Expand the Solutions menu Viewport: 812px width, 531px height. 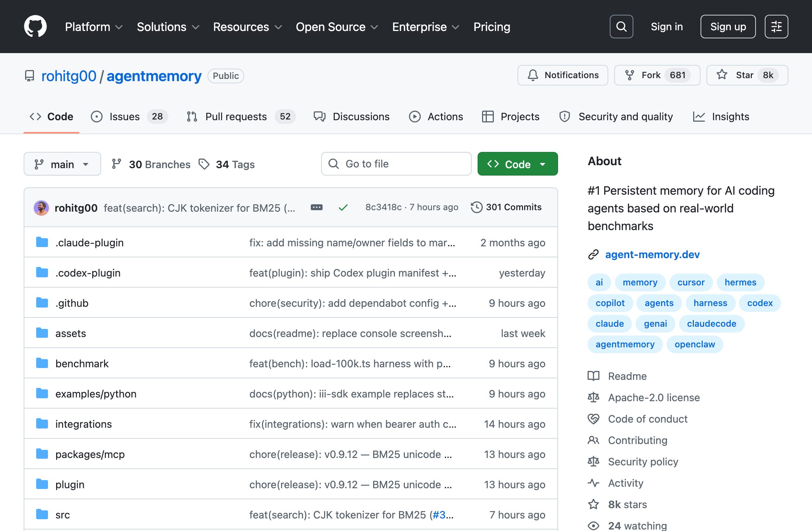168,27
